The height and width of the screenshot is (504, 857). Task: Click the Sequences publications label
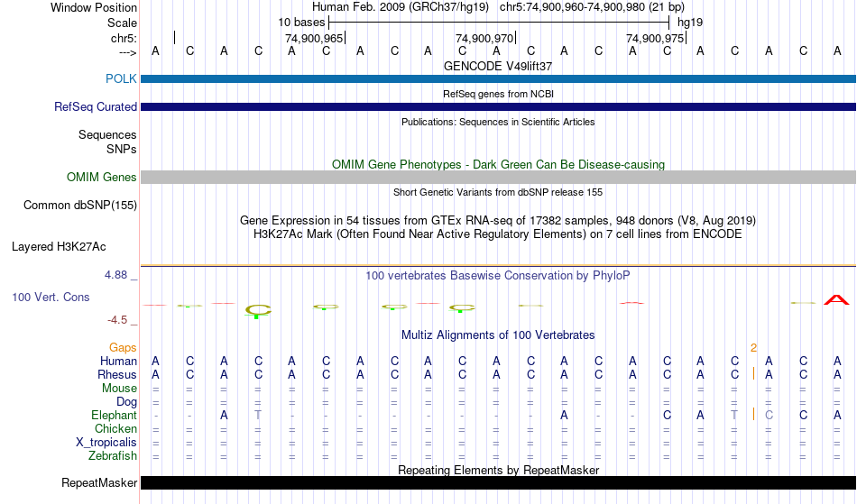pyautogui.click(x=107, y=135)
